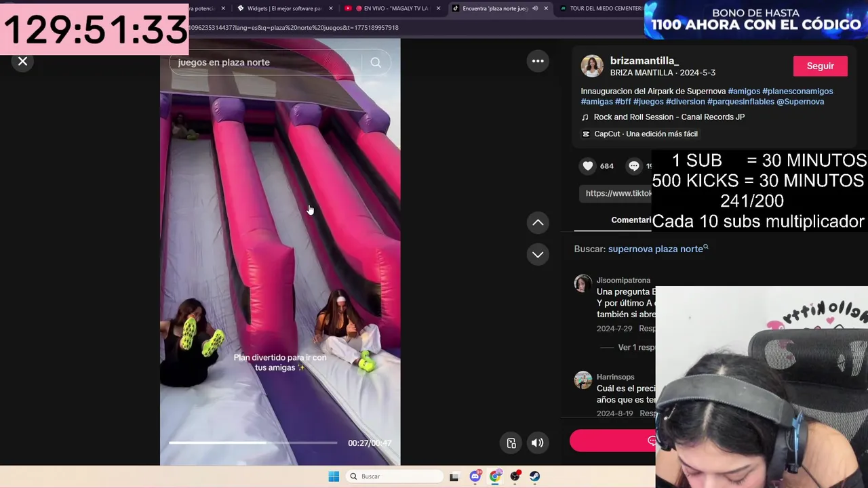Open the Windows Start menu

point(334,476)
